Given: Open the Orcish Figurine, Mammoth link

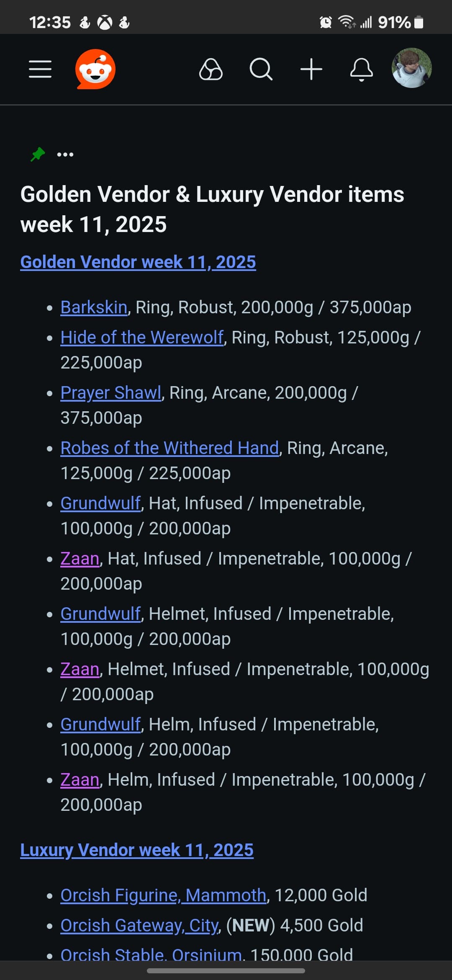Looking at the screenshot, I should coord(163,895).
